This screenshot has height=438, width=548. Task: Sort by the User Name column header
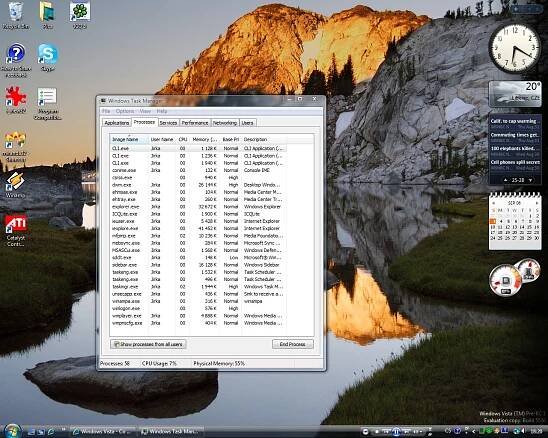(162, 139)
